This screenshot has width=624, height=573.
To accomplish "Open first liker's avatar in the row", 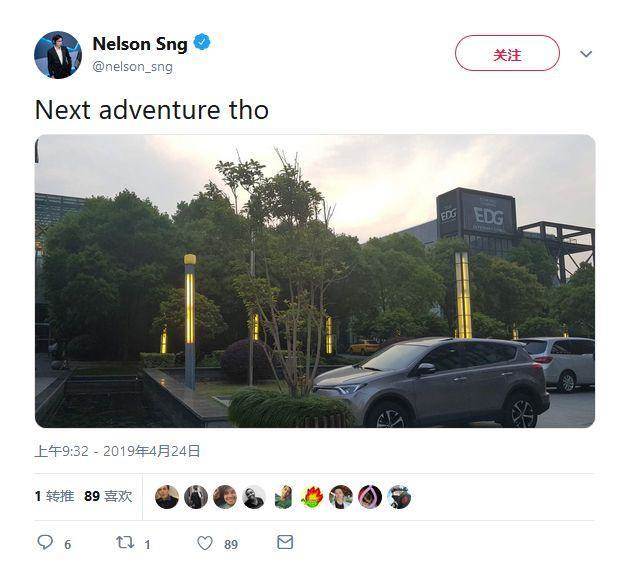I will [167, 497].
